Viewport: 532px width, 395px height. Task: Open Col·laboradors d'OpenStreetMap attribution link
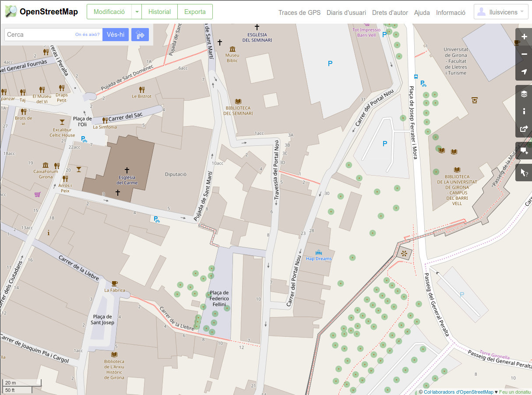click(458, 392)
